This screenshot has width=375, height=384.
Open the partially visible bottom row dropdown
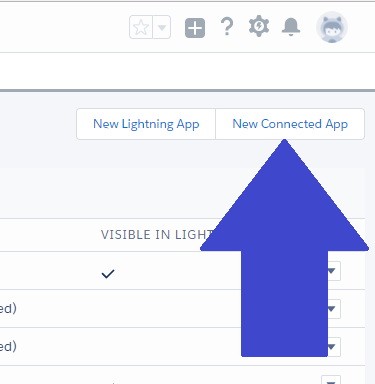click(x=331, y=380)
